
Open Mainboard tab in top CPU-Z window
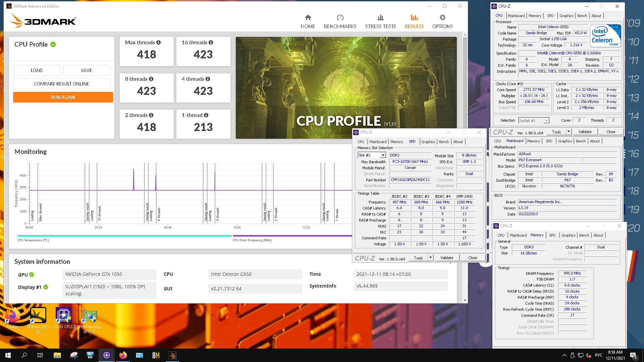point(516,16)
